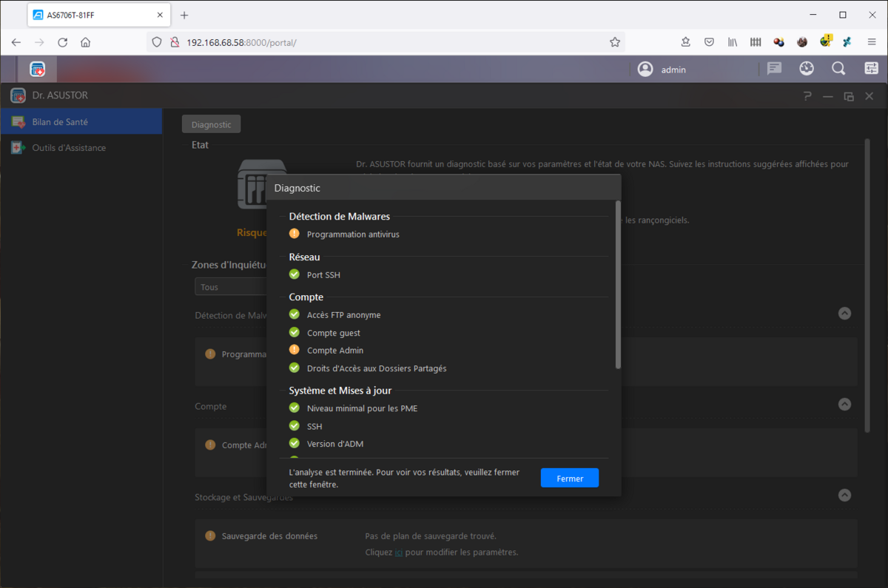Click the Dr. ASUSTOR icon in ADM taskbar
Viewport: 888px width, 588px height.
38,69
